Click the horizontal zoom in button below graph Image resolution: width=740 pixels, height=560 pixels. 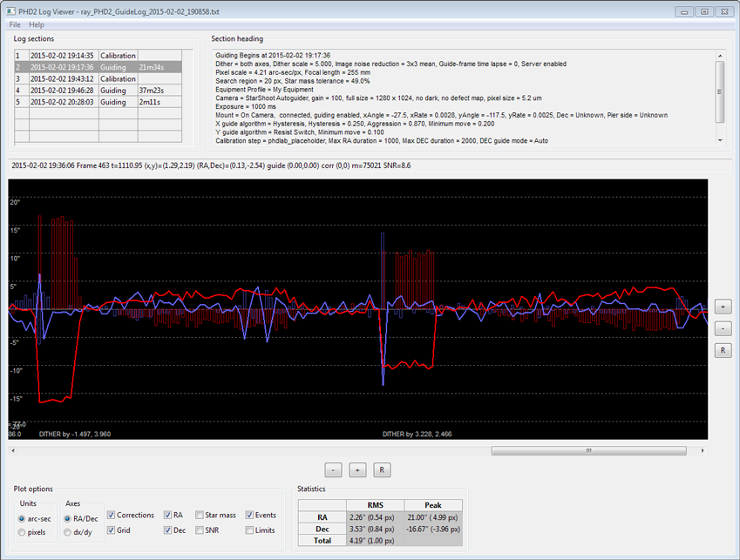(359, 469)
